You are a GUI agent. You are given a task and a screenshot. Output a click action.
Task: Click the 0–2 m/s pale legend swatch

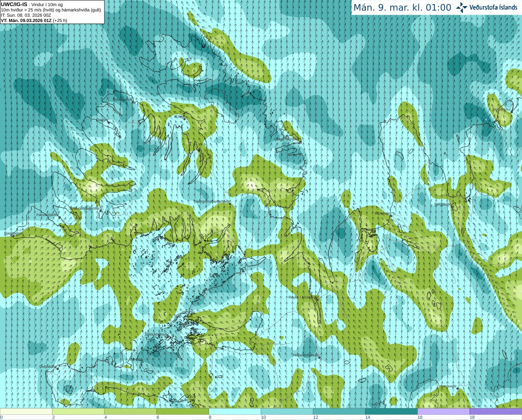pyautogui.click(x=26, y=411)
